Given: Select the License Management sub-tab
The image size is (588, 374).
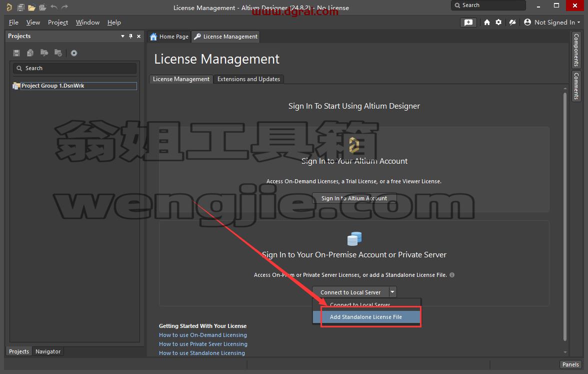Looking at the screenshot, I should click(x=181, y=79).
